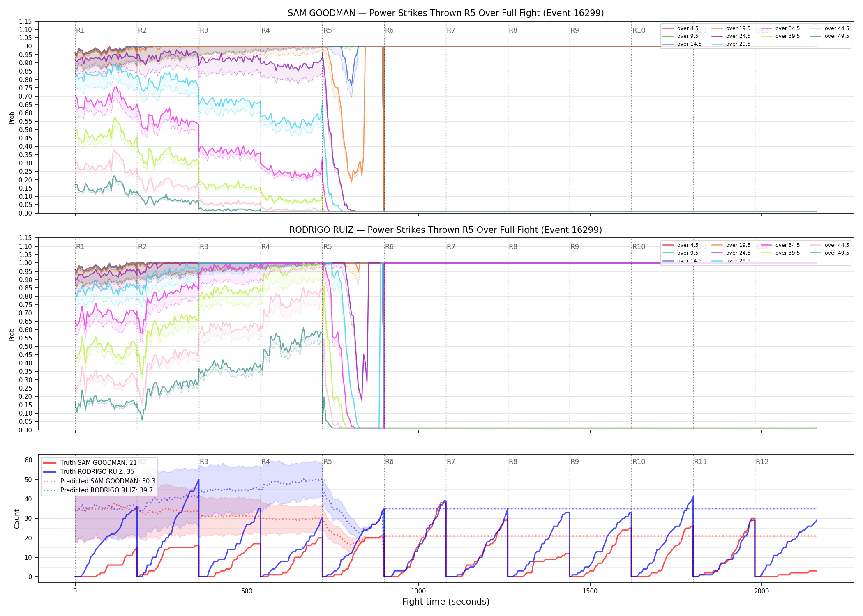Click 'over 29.5' legend entry in top chart
The image size is (863, 616).
pyautogui.click(x=731, y=44)
